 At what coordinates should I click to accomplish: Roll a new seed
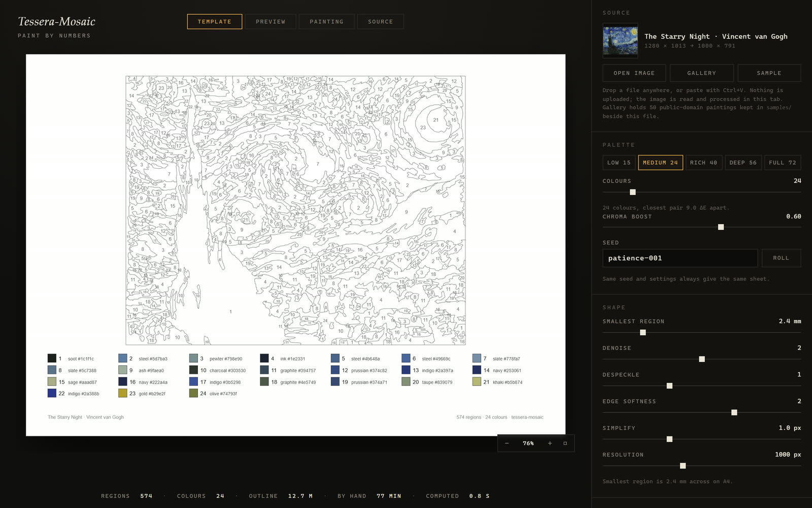coord(781,258)
